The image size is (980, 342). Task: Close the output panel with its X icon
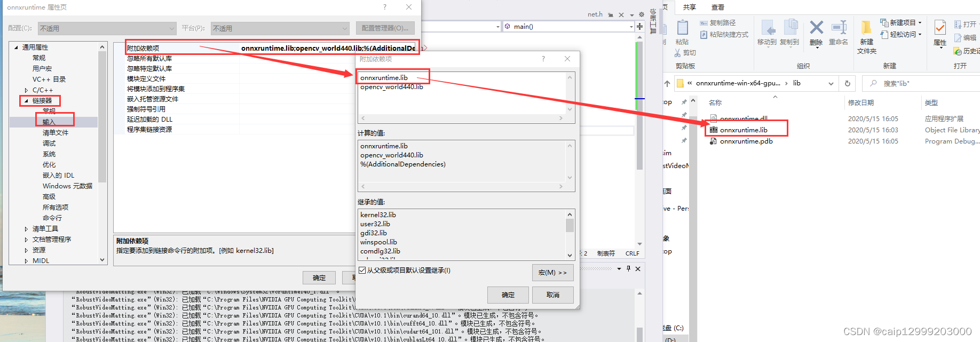pyautogui.click(x=638, y=269)
